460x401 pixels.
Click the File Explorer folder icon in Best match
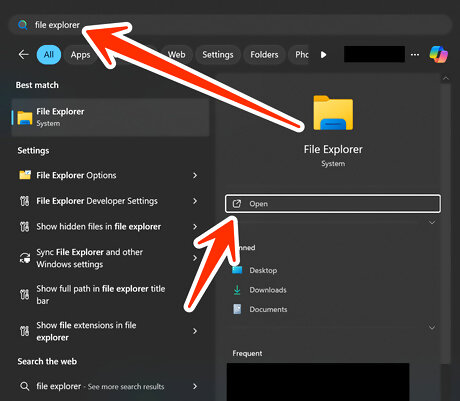pyautogui.click(x=25, y=118)
